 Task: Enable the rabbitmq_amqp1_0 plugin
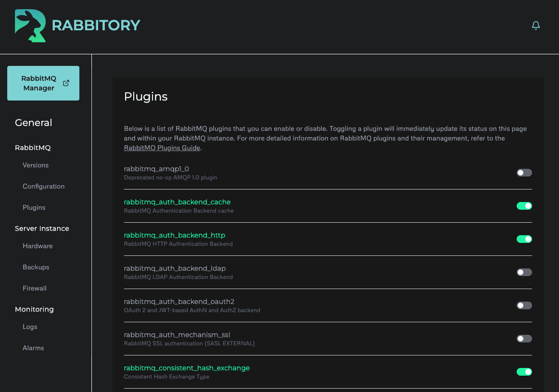click(x=524, y=173)
